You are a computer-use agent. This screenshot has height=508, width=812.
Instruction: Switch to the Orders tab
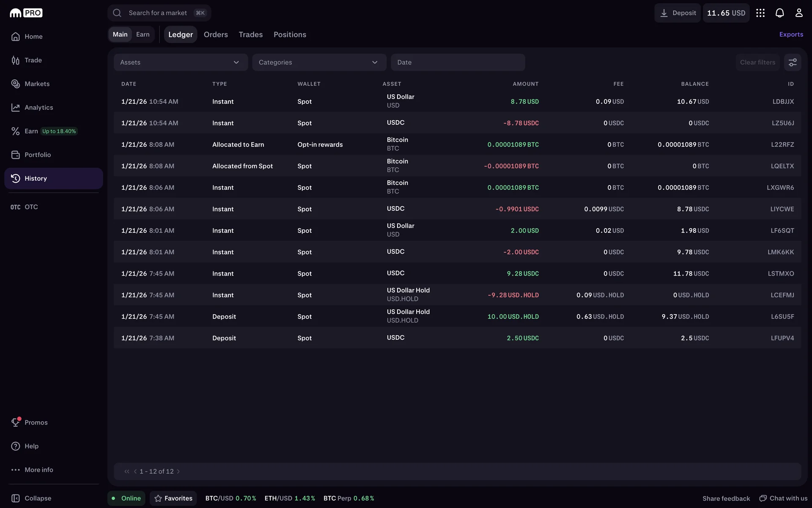[216, 34]
